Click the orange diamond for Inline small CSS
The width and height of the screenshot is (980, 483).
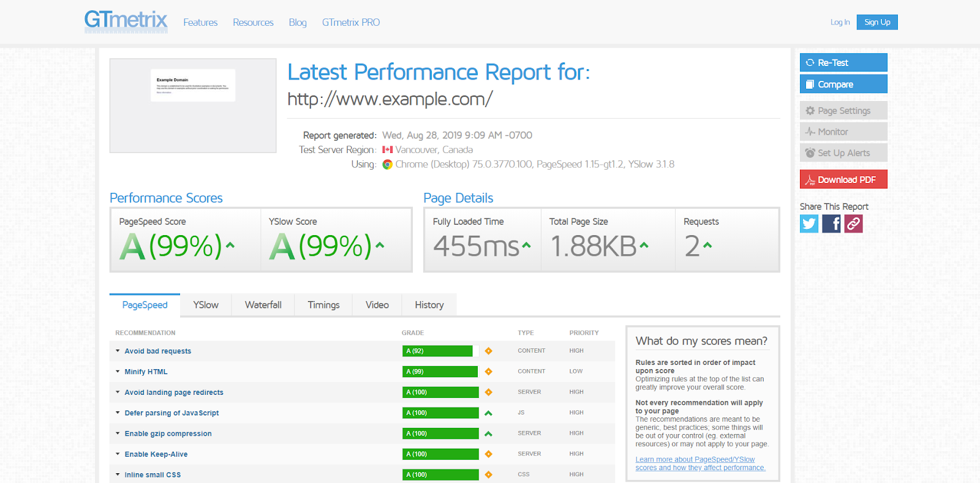point(488,475)
